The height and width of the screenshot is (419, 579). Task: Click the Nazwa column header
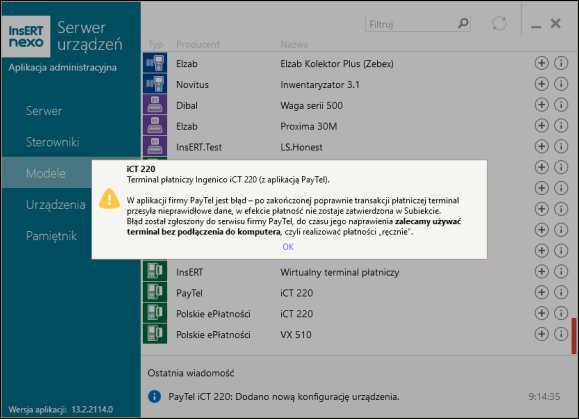click(x=294, y=45)
